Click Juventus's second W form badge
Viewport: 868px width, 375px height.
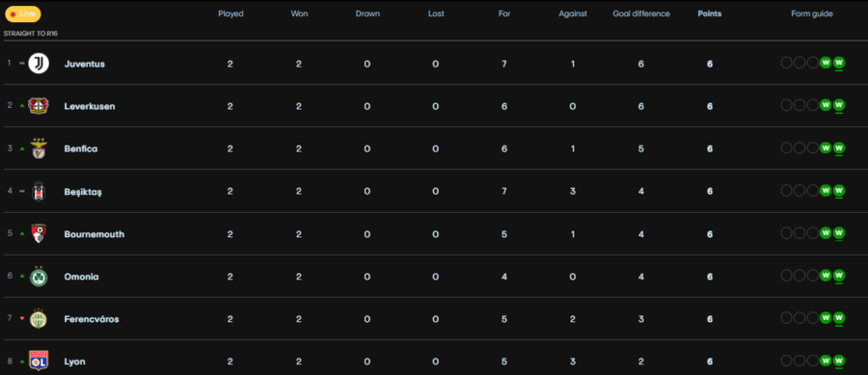coord(826,62)
